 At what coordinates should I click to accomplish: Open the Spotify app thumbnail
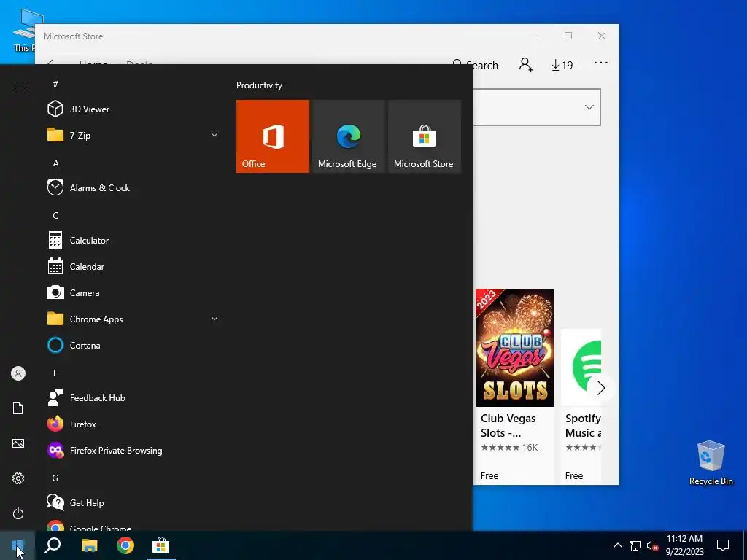click(581, 367)
